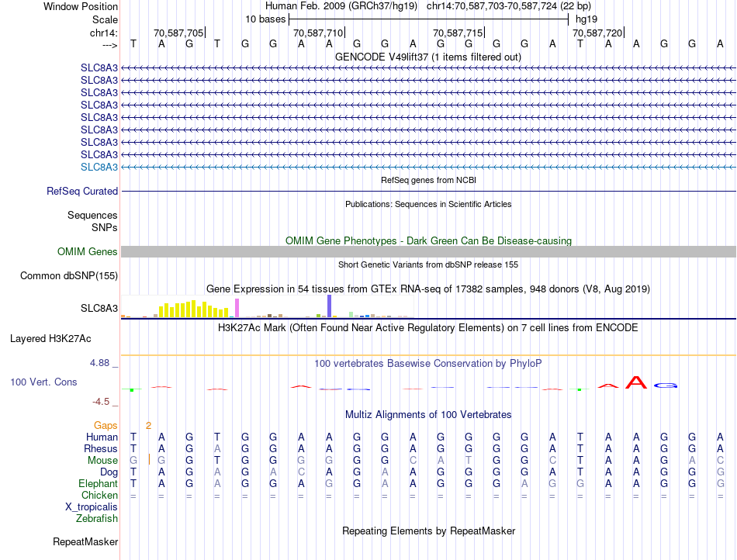Click the RefSeq Curated intron line
This screenshot has width=737, height=560.
click(x=429, y=192)
